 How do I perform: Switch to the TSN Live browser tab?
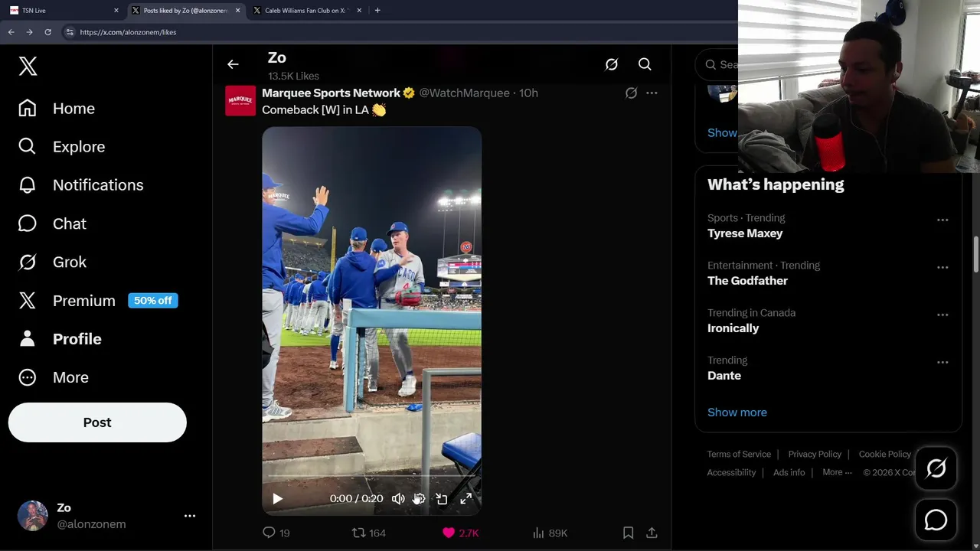point(61,11)
